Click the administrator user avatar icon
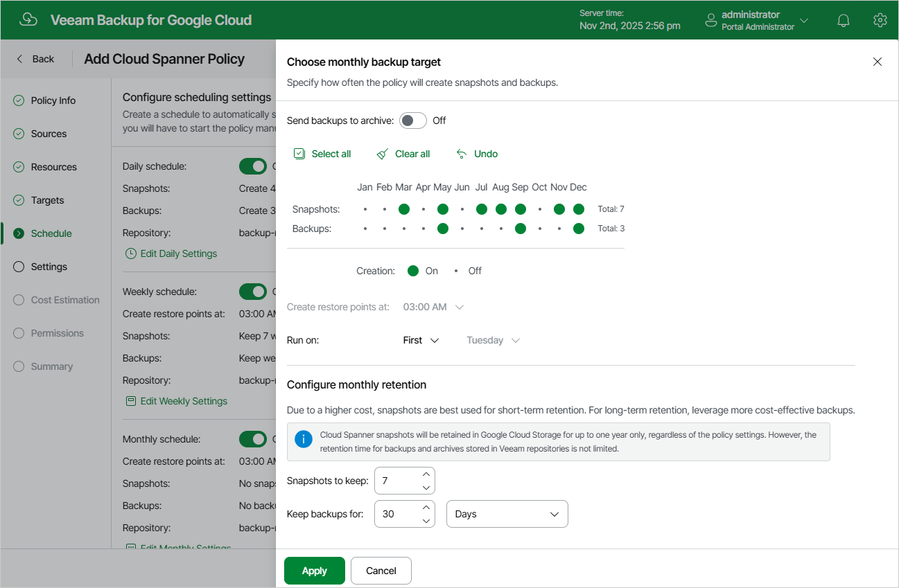This screenshot has width=899, height=588. (710, 20)
